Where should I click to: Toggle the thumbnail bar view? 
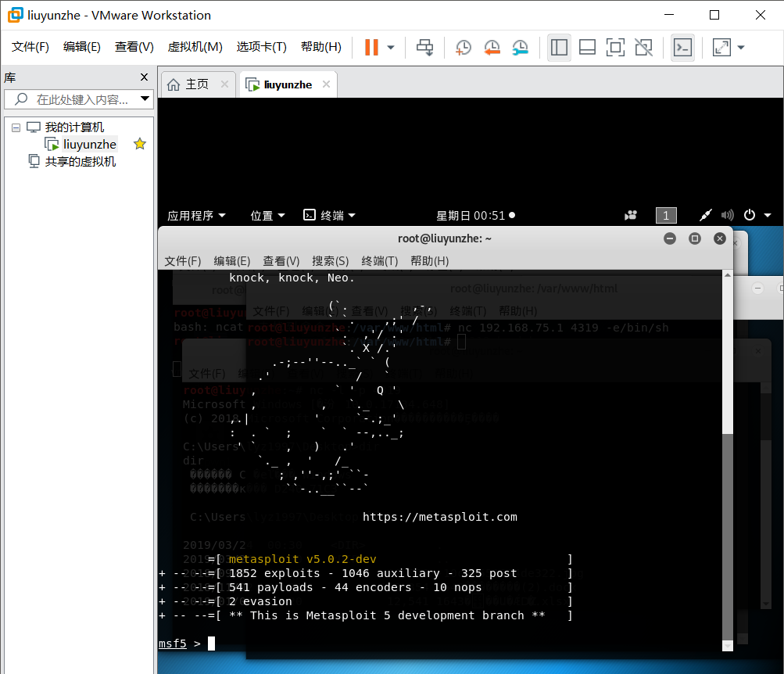[x=587, y=48]
